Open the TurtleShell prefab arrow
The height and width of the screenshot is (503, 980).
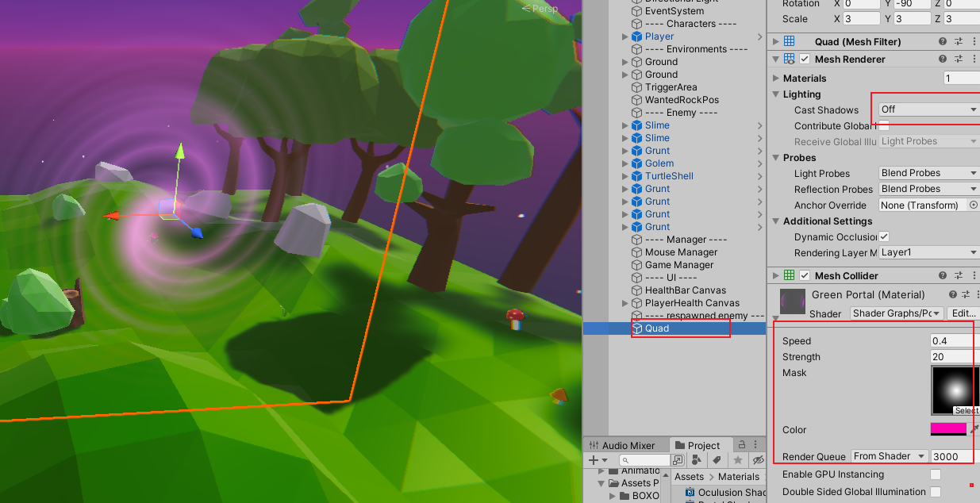coord(760,176)
